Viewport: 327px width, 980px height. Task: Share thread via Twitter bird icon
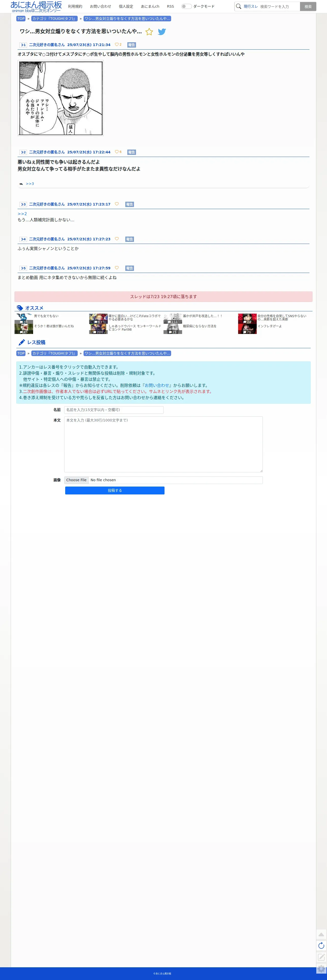pos(162,32)
